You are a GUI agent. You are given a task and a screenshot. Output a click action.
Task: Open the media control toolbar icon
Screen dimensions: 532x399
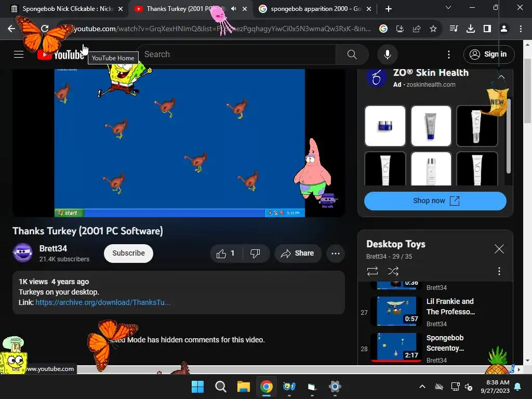(454, 29)
